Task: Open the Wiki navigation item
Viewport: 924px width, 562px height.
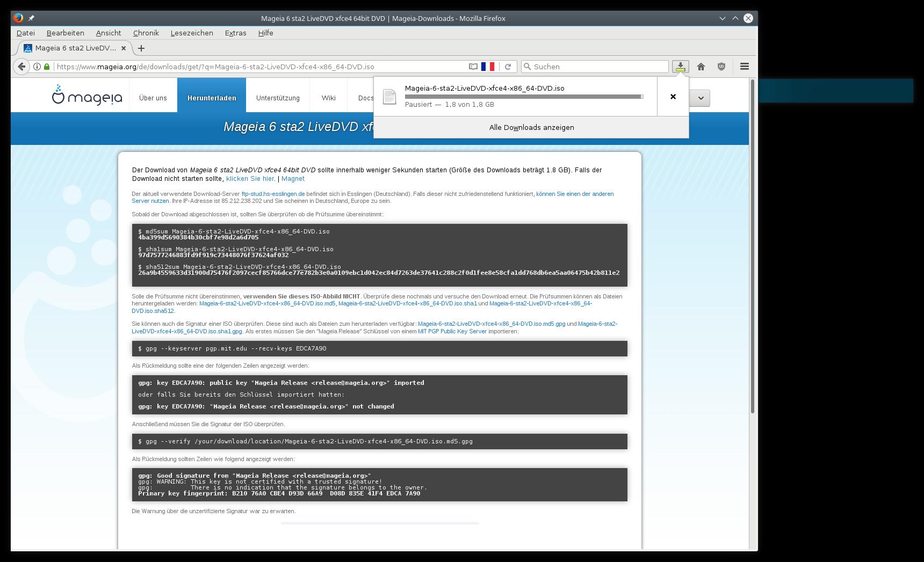Action: pos(329,98)
